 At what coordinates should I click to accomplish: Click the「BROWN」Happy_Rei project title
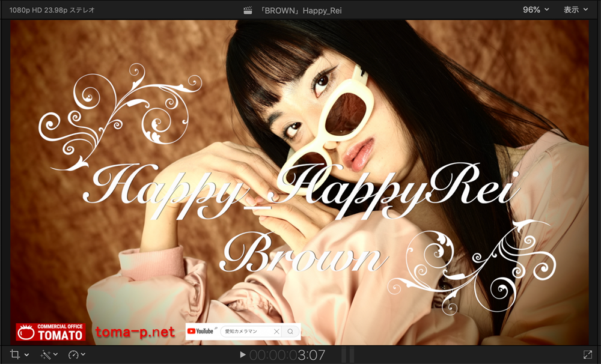(300, 10)
